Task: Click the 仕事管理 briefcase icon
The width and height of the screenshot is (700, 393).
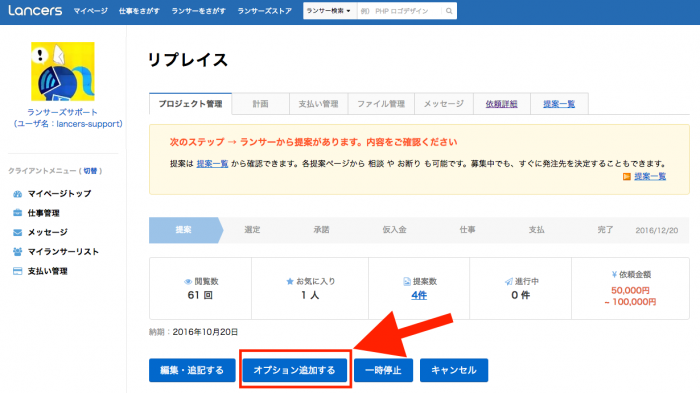Action: point(17,213)
